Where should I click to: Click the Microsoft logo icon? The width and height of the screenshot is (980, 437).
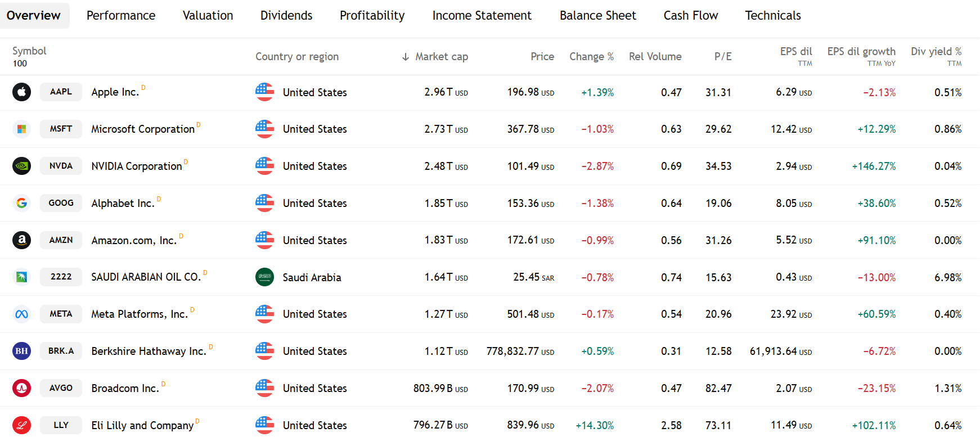pos(21,129)
